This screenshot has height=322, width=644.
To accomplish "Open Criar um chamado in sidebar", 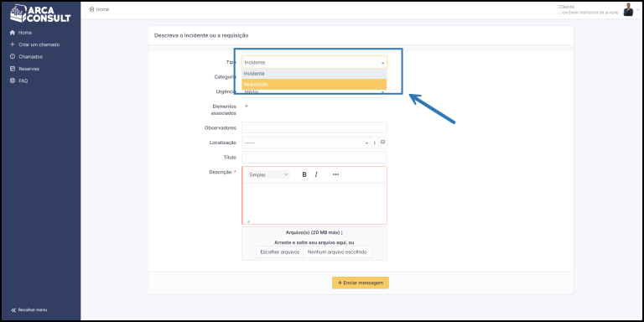I will (x=35, y=44).
